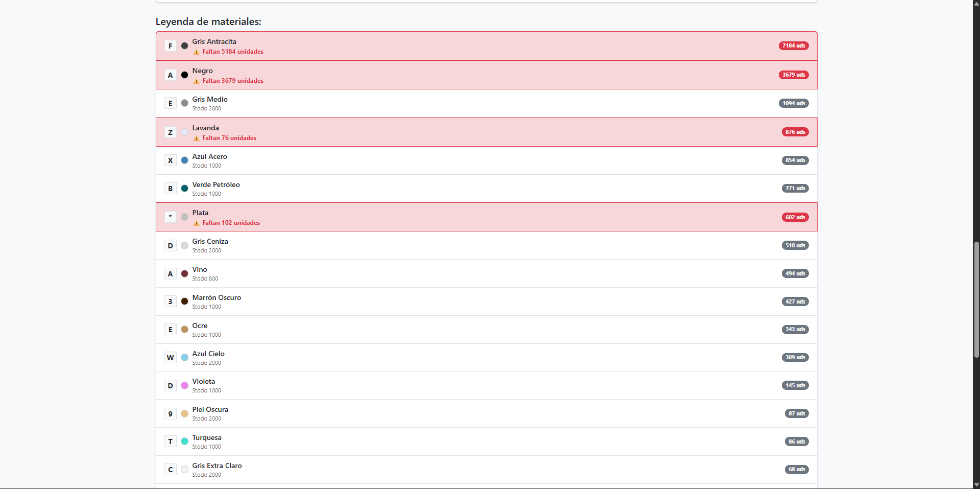
Task: Click the 7184 uds badge
Action: point(794,46)
